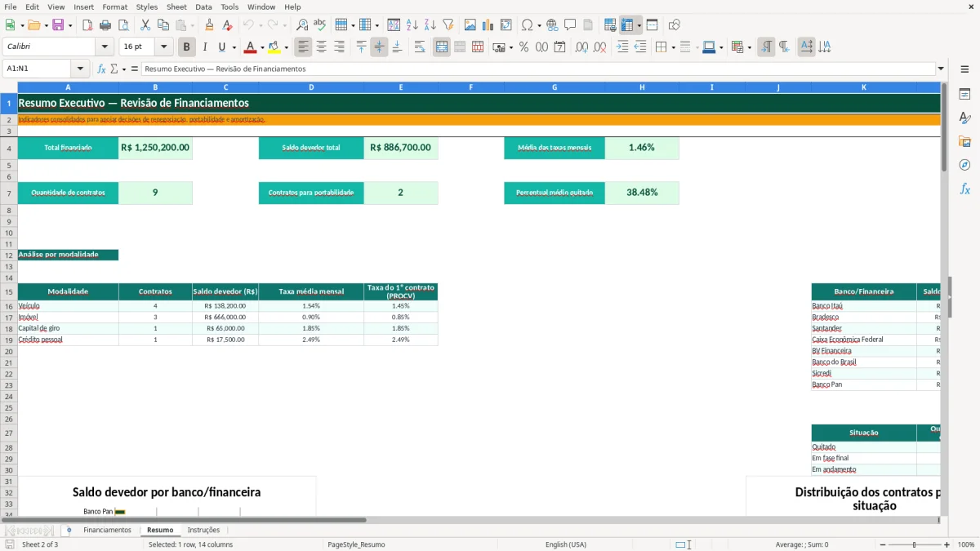Click the Sort Ascending icon
Image resolution: width=980 pixels, height=551 pixels.
pos(412,25)
